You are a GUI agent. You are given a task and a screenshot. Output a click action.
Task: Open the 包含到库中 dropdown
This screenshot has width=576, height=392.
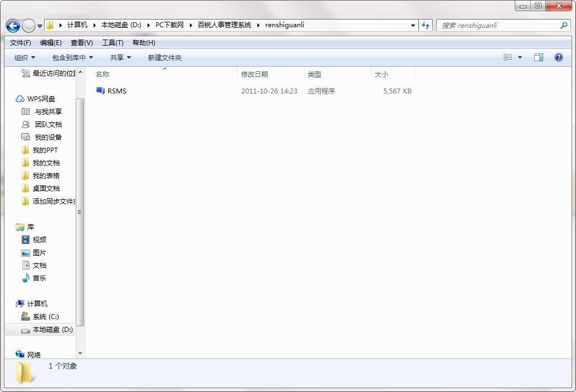[x=73, y=57]
